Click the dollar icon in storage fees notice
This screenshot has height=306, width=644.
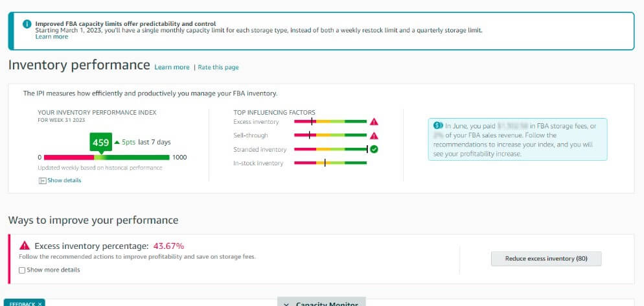437,126
